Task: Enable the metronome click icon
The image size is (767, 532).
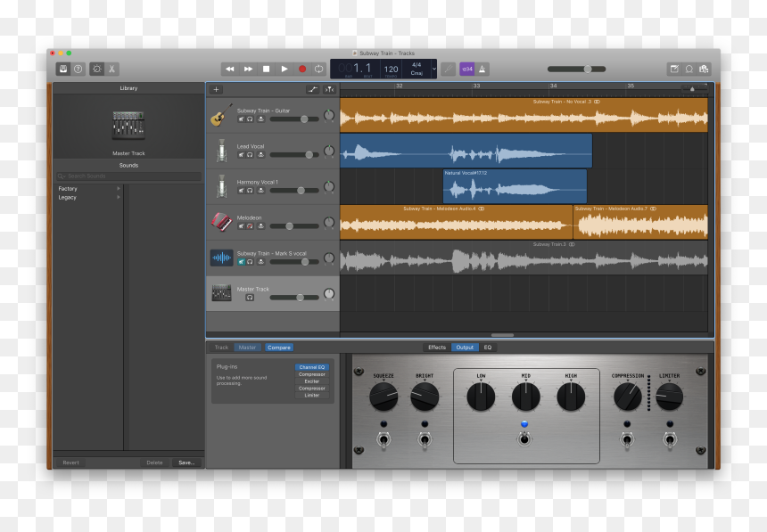Action: tap(482, 69)
